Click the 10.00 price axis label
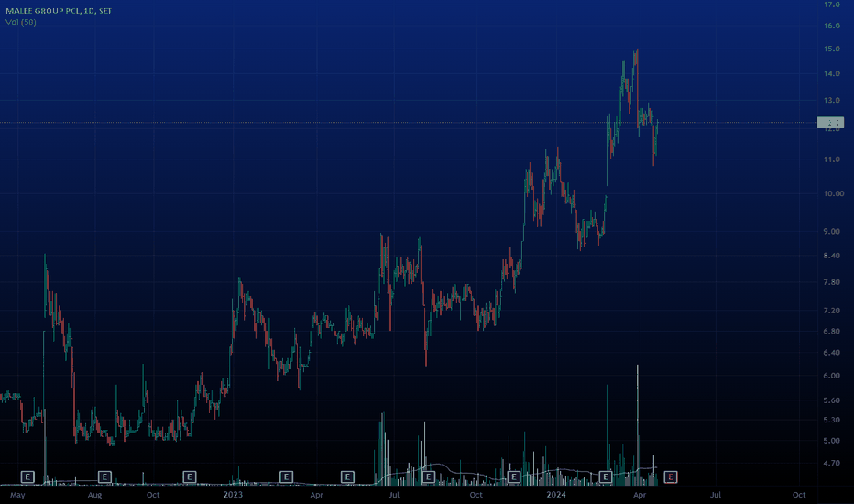 [833, 193]
